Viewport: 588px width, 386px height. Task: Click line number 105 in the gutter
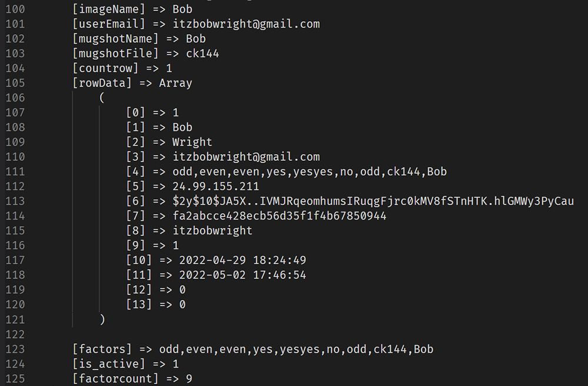click(15, 83)
